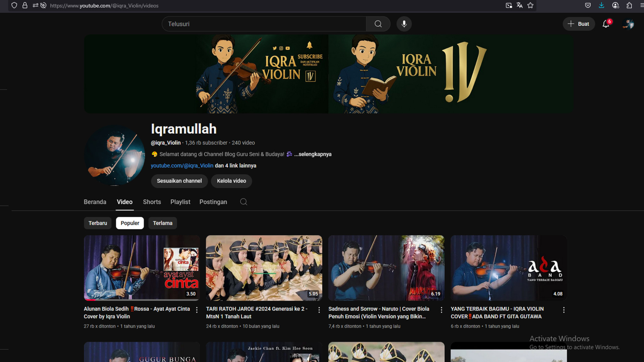Click the @iqra_Violin handle text
644x362 pixels.
click(166, 143)
